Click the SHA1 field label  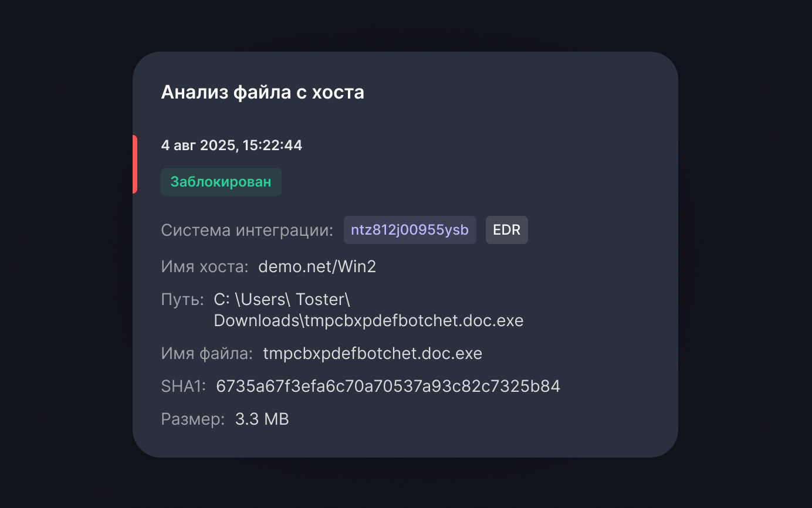click(x=182, y=386)
